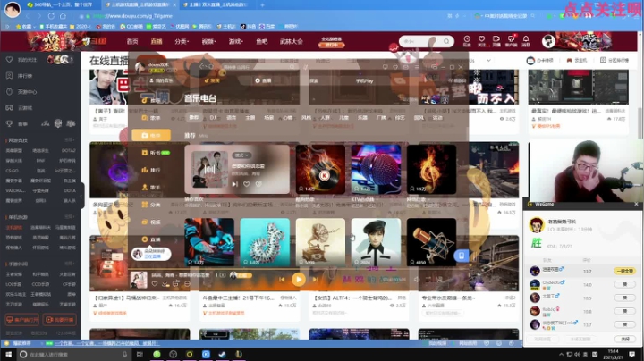Open Steam icon in Windows taskbar

point(222,354)
